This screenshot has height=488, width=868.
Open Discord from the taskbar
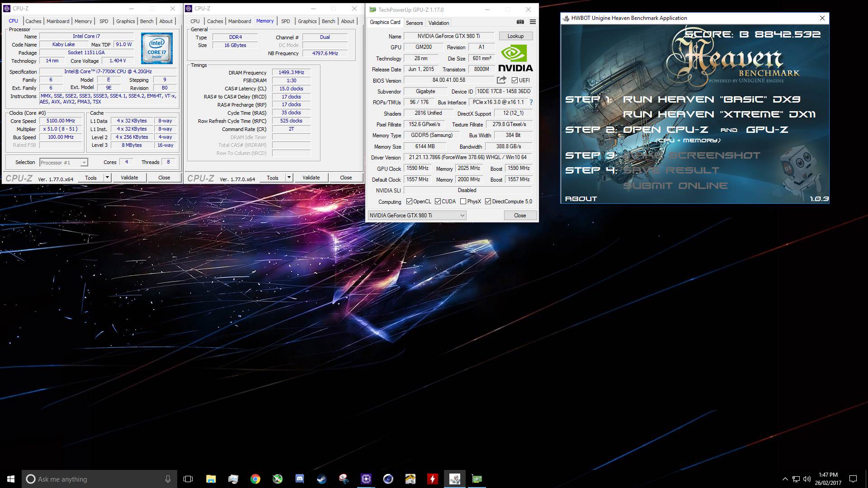click(x=299, y=479)
